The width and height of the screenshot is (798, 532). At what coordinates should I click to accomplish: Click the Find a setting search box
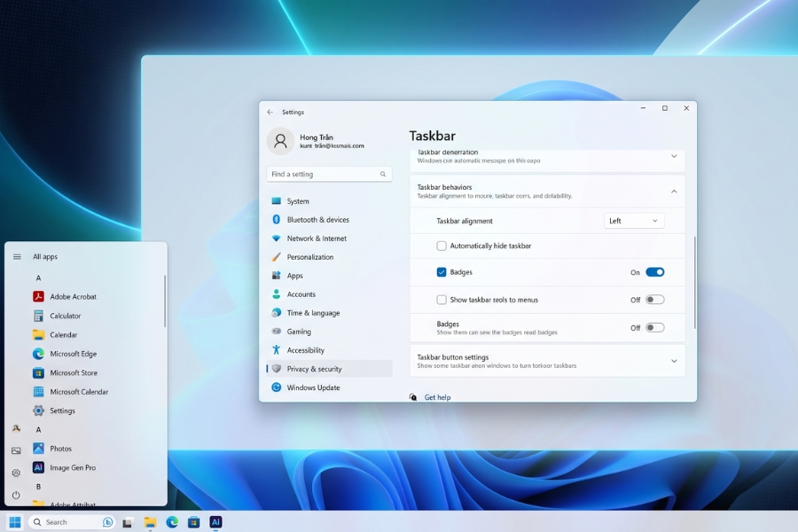[x=329, y=174]
